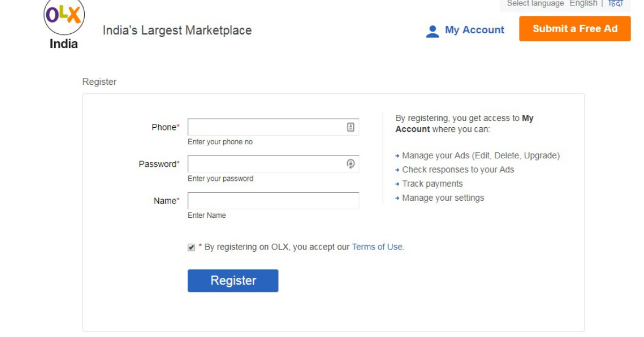Image resolution: width=644 pixels, height=337 pixels.
Task: Open the Terms of Use link
Action: [377, 247]
